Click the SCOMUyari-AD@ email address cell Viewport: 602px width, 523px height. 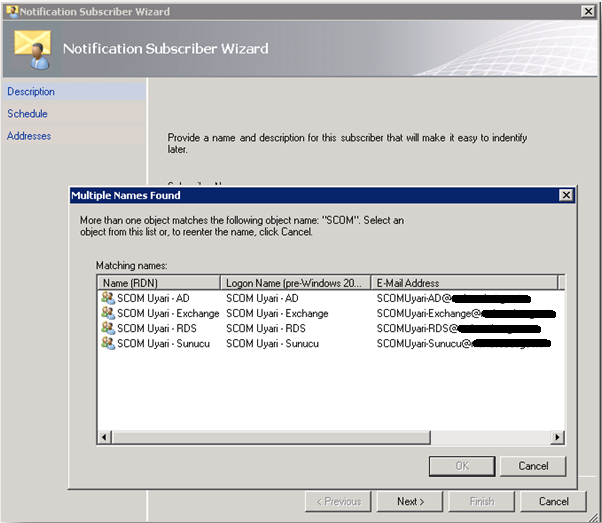(453, 298)
